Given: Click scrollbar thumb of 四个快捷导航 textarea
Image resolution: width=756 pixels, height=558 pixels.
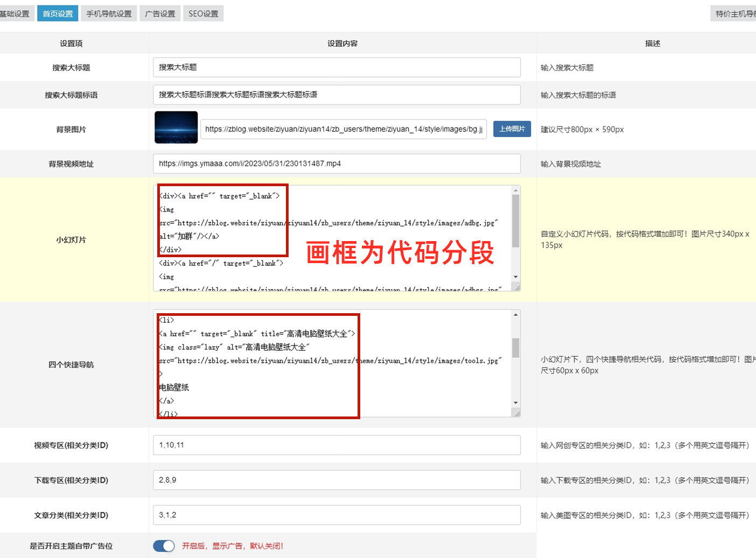Looking at the screenshot, I should click(x=516, y=348).
